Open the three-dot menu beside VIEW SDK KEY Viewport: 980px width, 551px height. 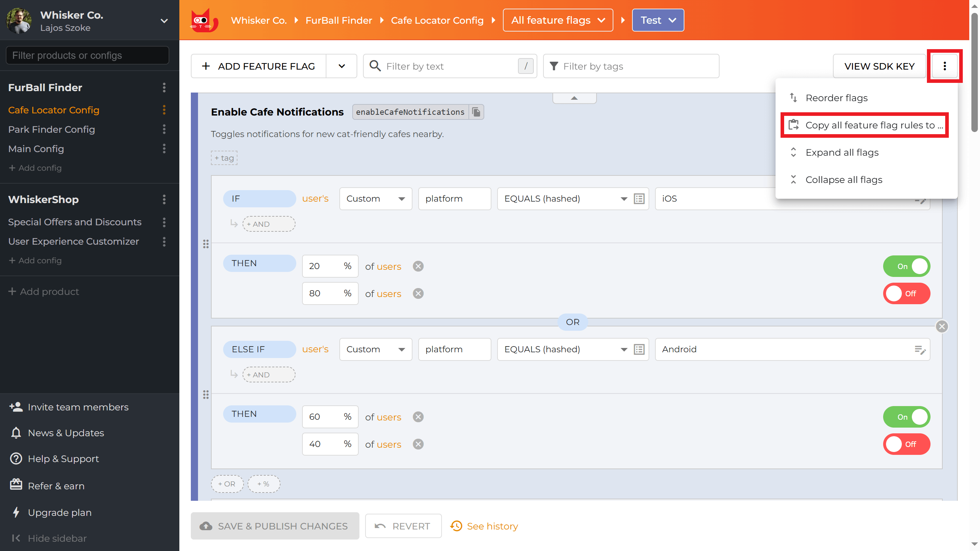(944, 66)
